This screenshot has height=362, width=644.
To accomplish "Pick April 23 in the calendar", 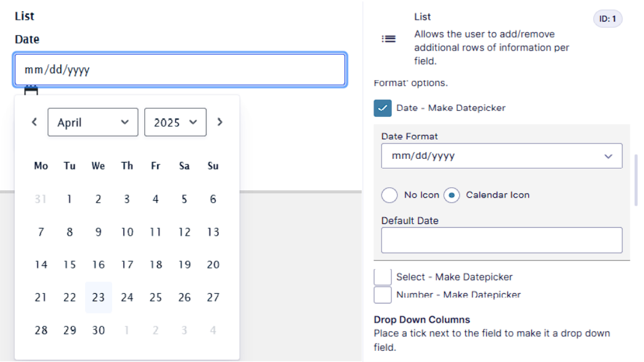I will (98, 297).
